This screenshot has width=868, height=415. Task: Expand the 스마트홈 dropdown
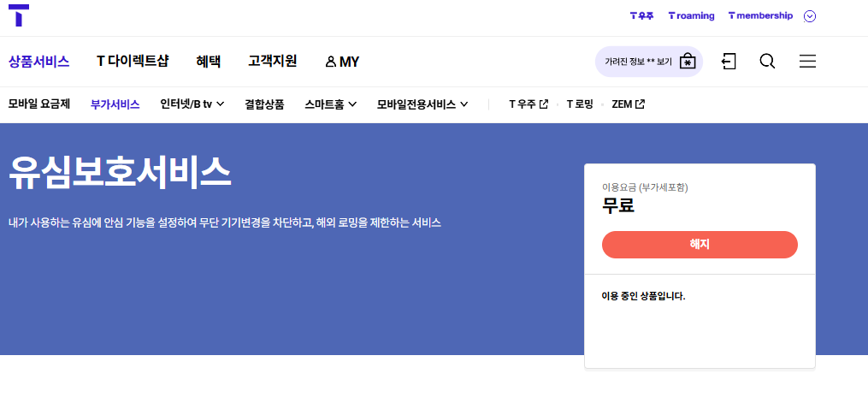coord(330,104)
